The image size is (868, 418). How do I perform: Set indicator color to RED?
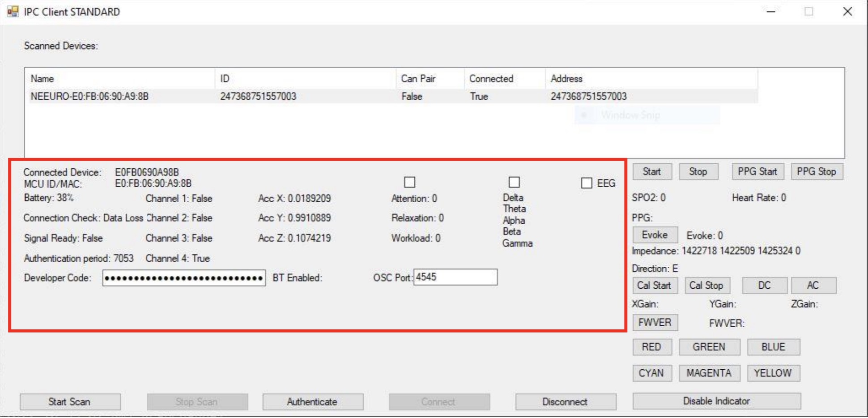651,346
